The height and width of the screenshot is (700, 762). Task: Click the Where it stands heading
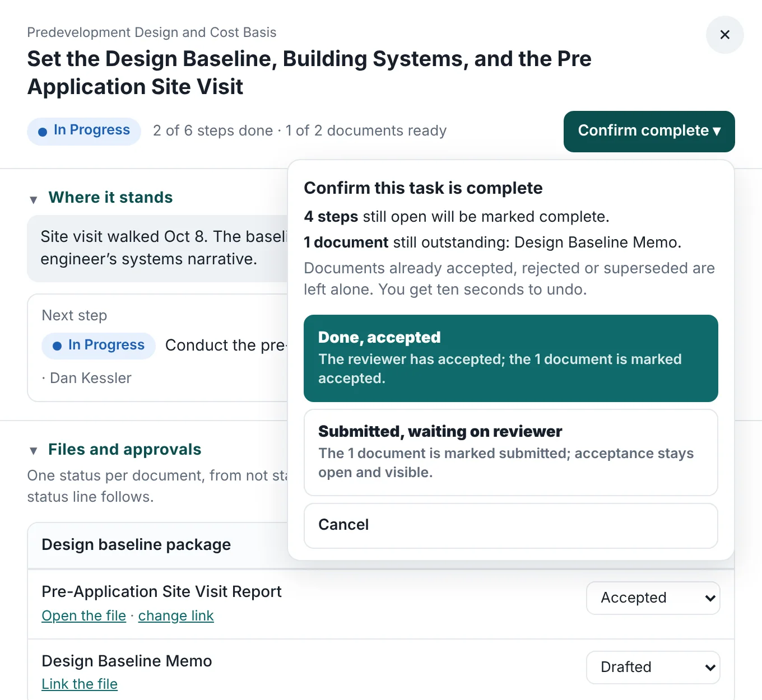tap(110, 197)
